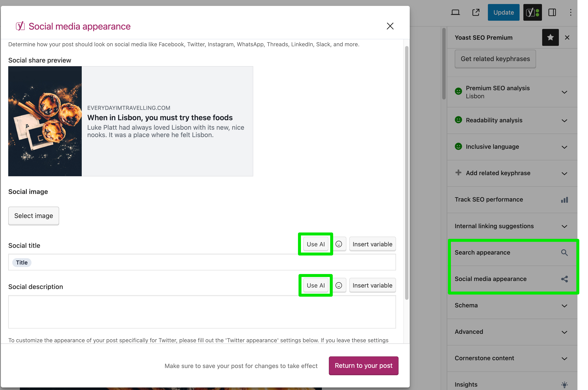Expand the Schema section

pos(564,306)
